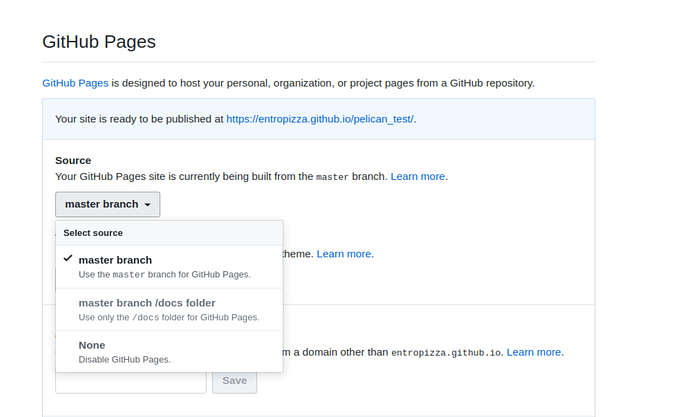Open the entropizza.github.io/pelican_test site URL
Screen dimensions: 700x417
click(x=320, y=119)
